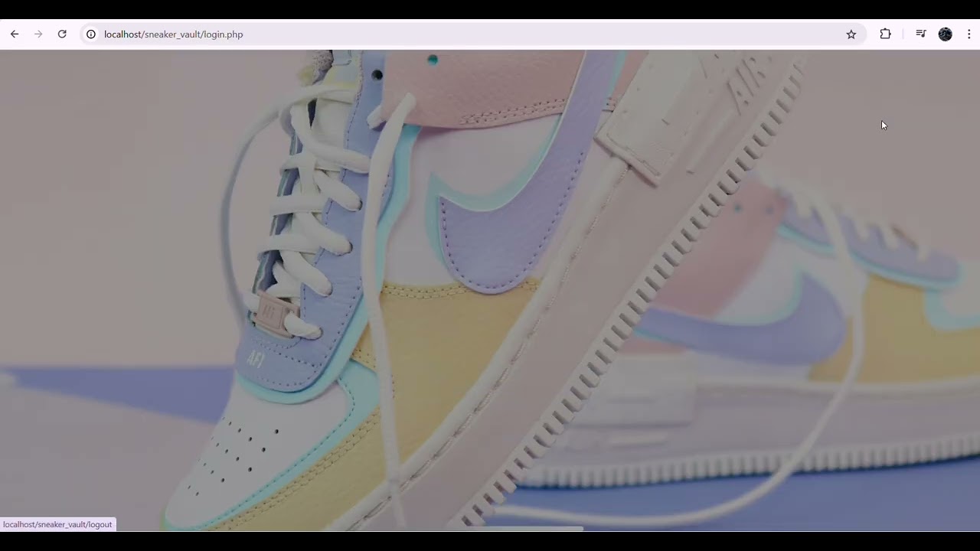
Task: Click the address bar showing localhost/sneaker_vault/login.php
Action: [472, 34]
